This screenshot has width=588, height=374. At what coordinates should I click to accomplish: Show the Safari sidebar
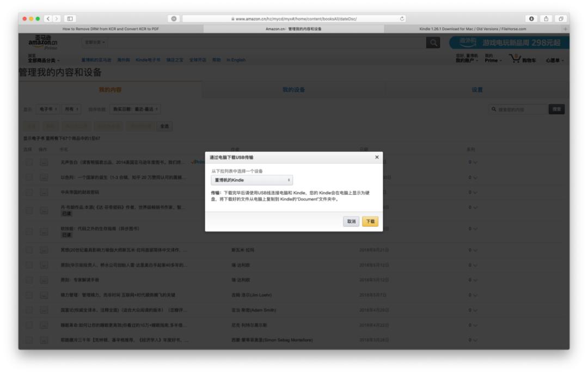(70, 19)
